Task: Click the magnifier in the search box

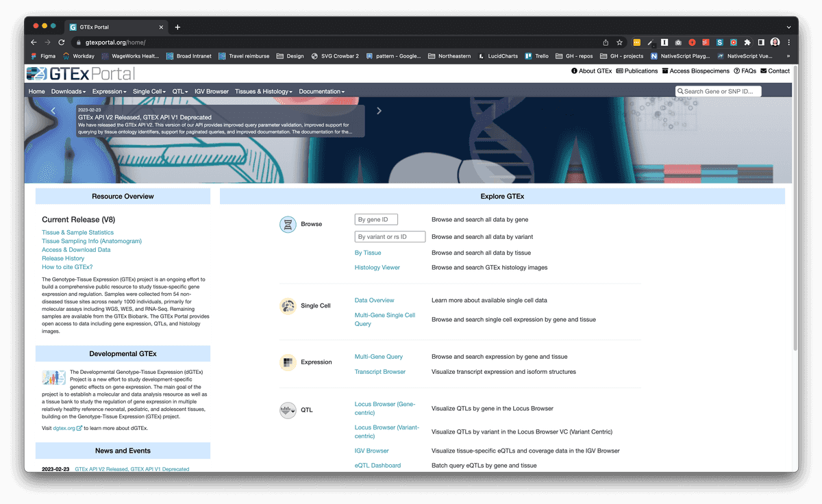Action: (x=682, y=90)
